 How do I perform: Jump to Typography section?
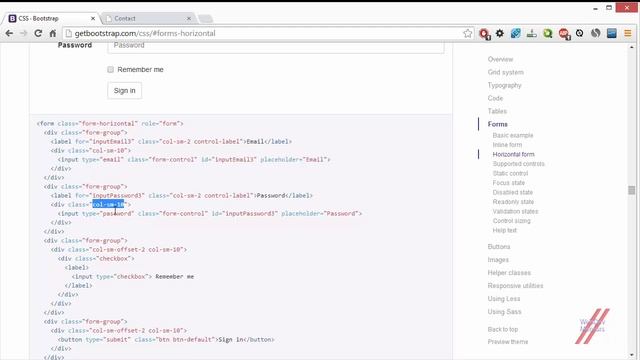(504, 85)
